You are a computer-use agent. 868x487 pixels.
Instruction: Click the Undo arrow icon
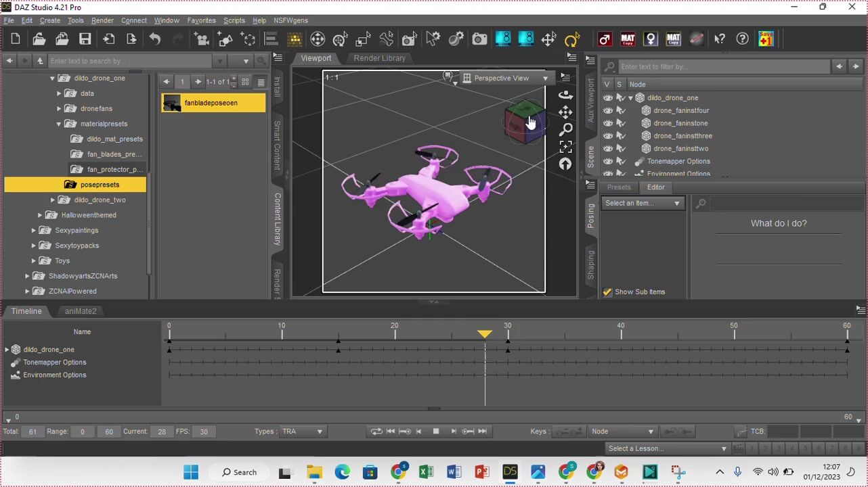tap(155, 39)
